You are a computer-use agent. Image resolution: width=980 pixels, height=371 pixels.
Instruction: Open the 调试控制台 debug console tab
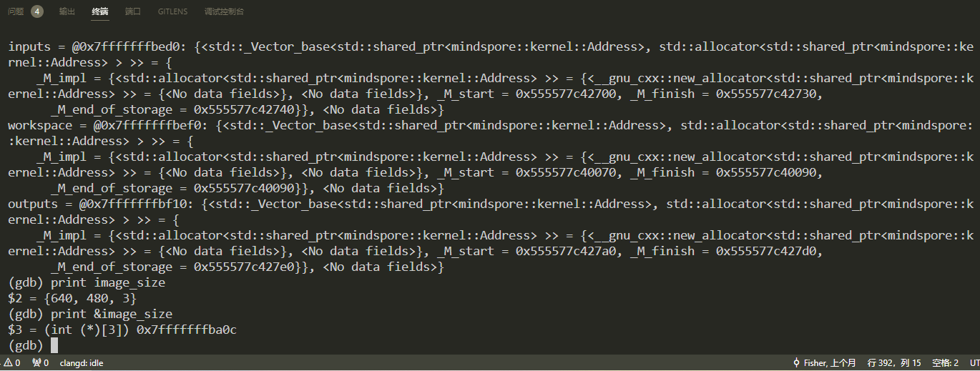point(224,11)
